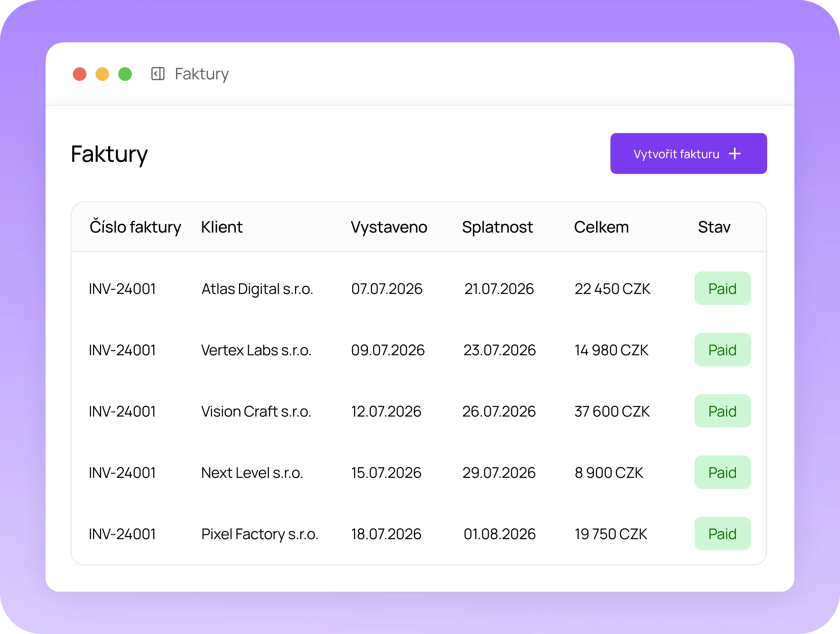The image size is (840, 634).
Task: Open the Atlas Digital s.r.o. invoice row
Action: pos(419,289)
